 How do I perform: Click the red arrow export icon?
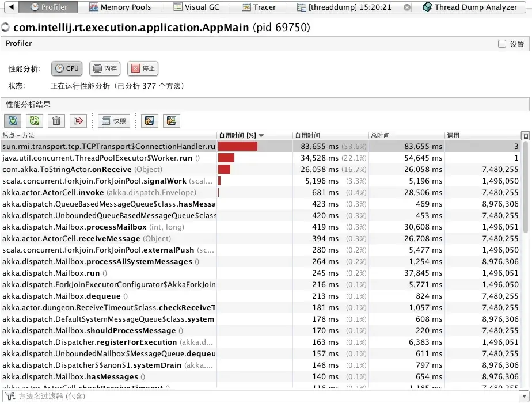(78, 121)
